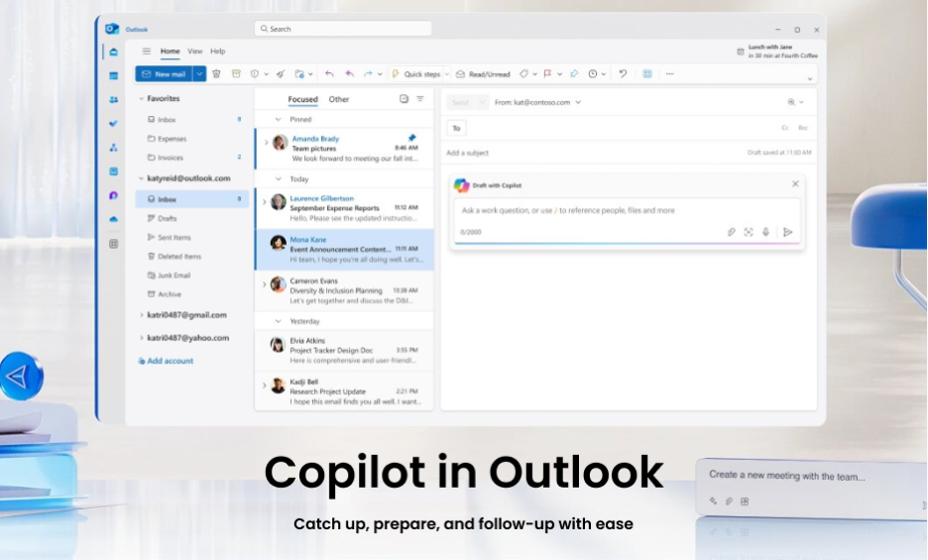
Task: Open the From address dropdown arrow
Action: (578, 102)
